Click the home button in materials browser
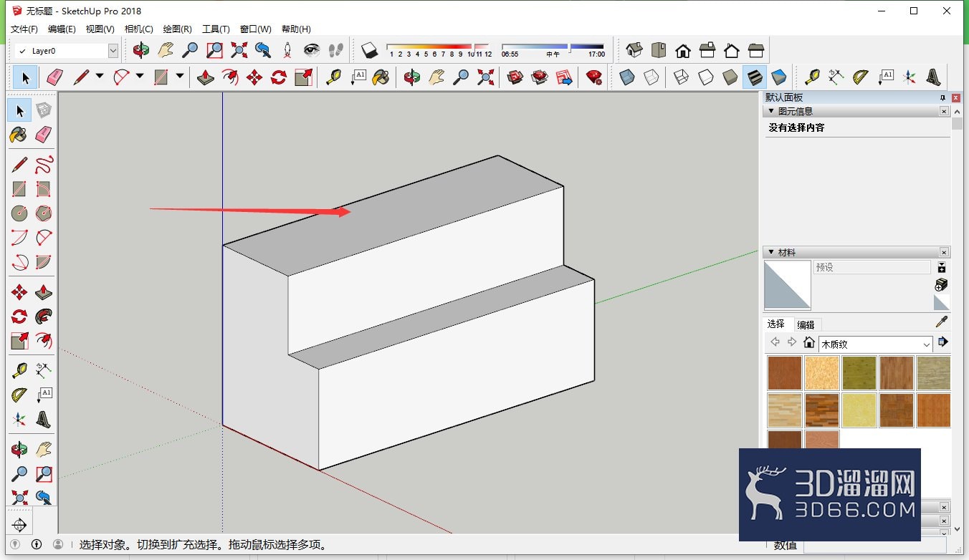Image resolution: width=969 pixels, height=560 pixels. (x=809, y=342)
